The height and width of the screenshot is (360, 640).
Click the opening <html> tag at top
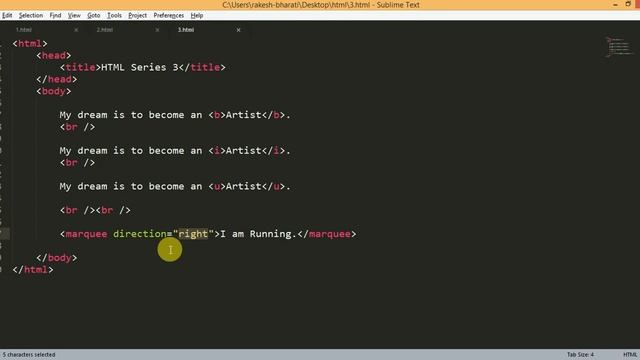tap(30, 44)
